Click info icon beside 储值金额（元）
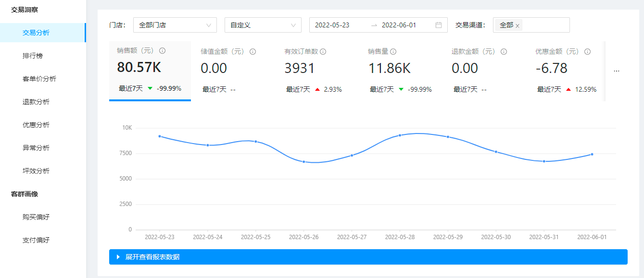The width and height of the screenshot is (644, 278). pyautogui.click(x=253, y=52)
